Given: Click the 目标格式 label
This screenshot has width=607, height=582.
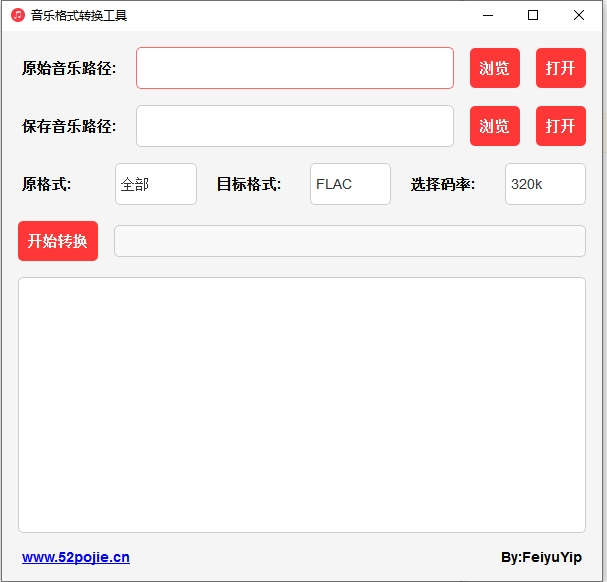Looking at the screenshot, I should coord(249,184).
